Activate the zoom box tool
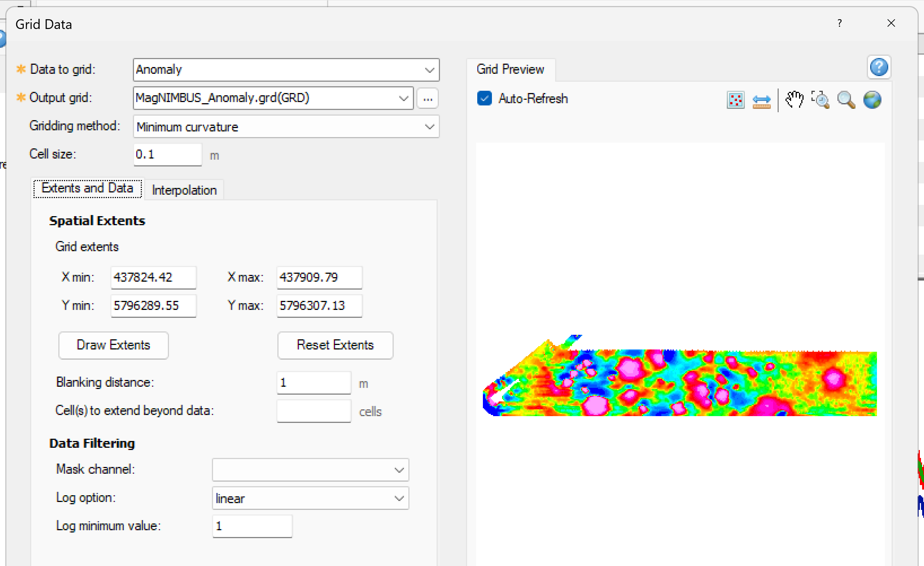This screenshot has width=924, height=566. [x=821, y=100]
